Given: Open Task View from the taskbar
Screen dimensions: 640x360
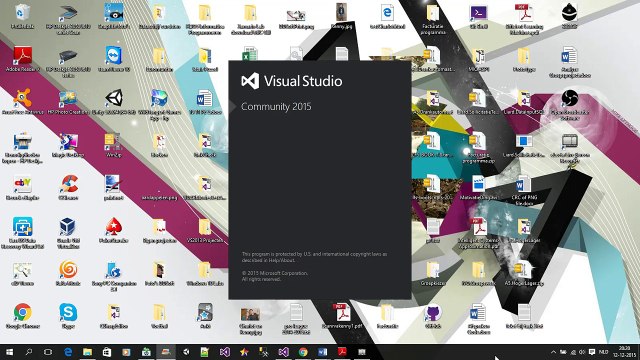Looking at the screenshot, I should [x=48, y=352].
